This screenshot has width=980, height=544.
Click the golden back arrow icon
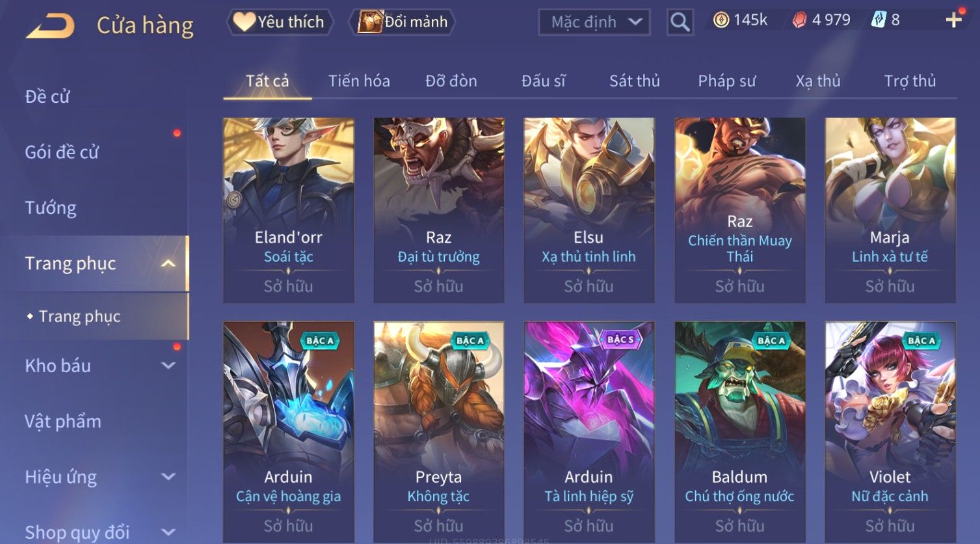pos(50,26)
